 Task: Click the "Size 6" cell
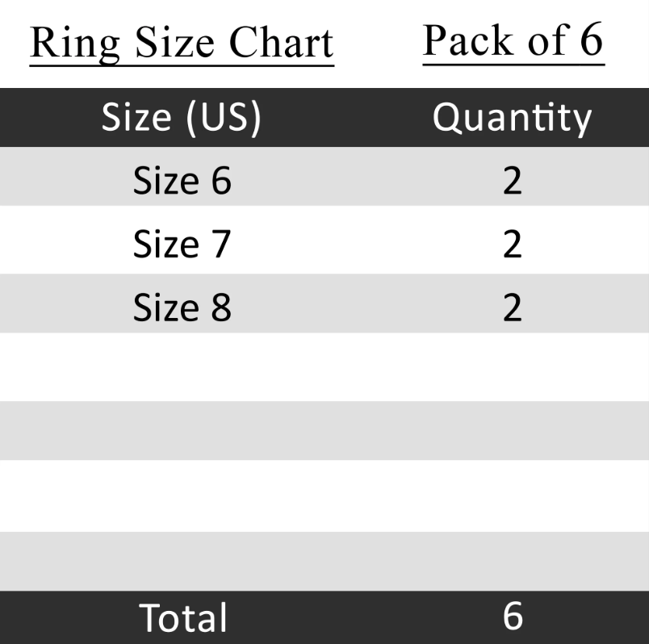(x=182, y=179)
